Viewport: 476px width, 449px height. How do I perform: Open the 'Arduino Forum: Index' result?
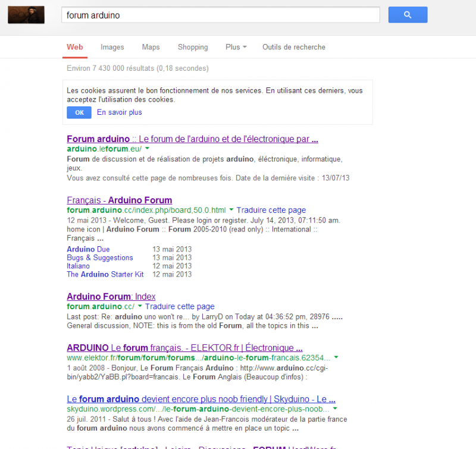(111, 296)
